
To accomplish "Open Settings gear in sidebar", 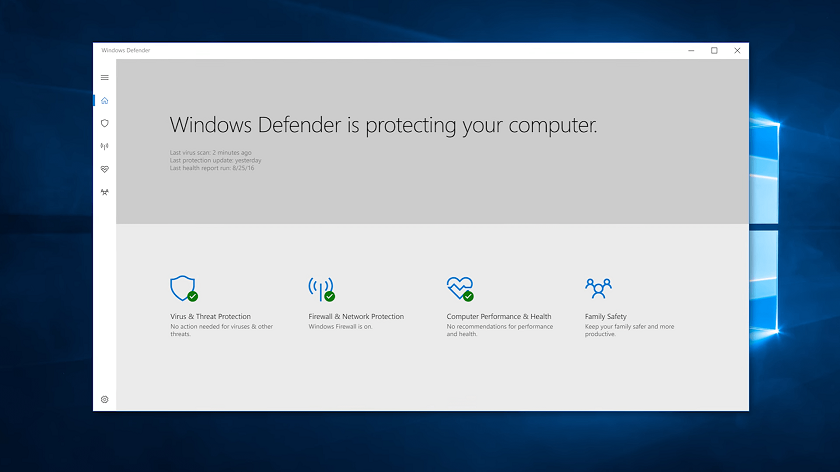I will point(104,400).
